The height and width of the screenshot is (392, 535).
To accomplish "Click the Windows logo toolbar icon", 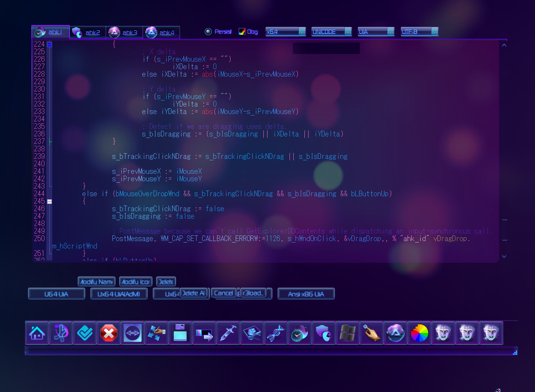I will tap(348, 333).
